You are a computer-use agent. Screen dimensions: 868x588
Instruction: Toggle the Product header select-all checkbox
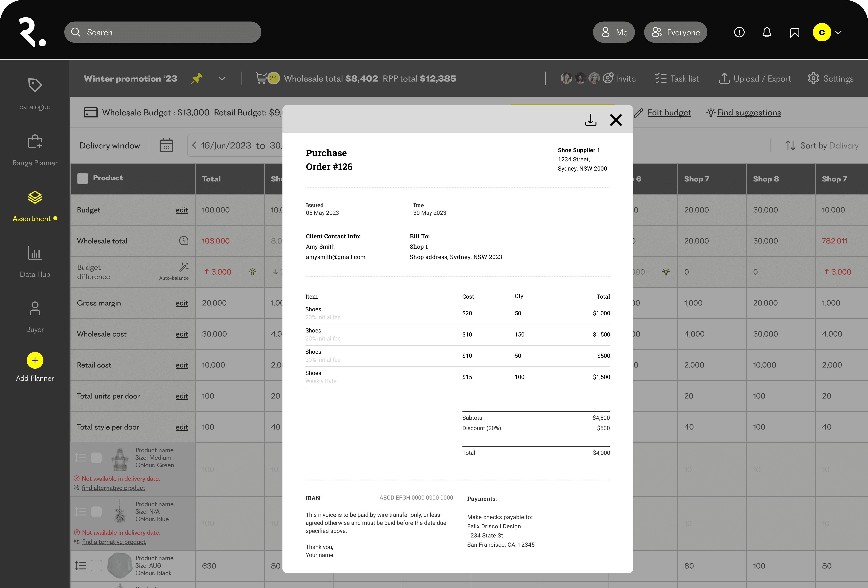tap(82, 178)
